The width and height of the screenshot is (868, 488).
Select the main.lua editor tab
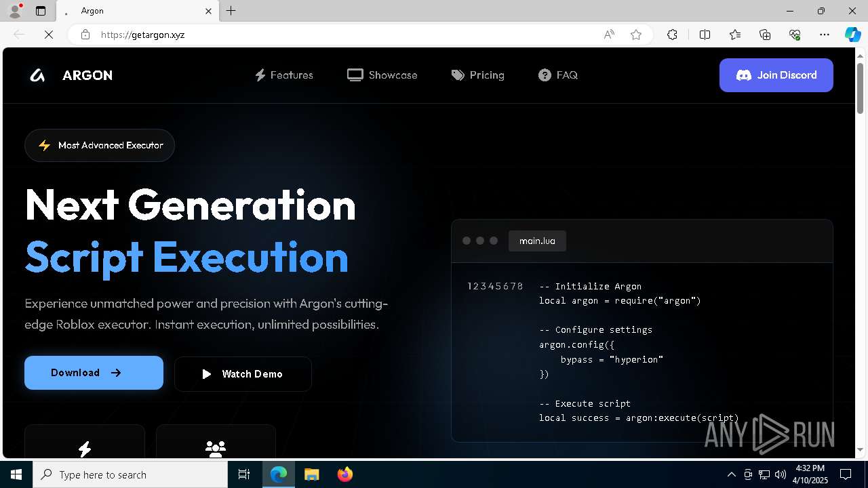point(537,241)
